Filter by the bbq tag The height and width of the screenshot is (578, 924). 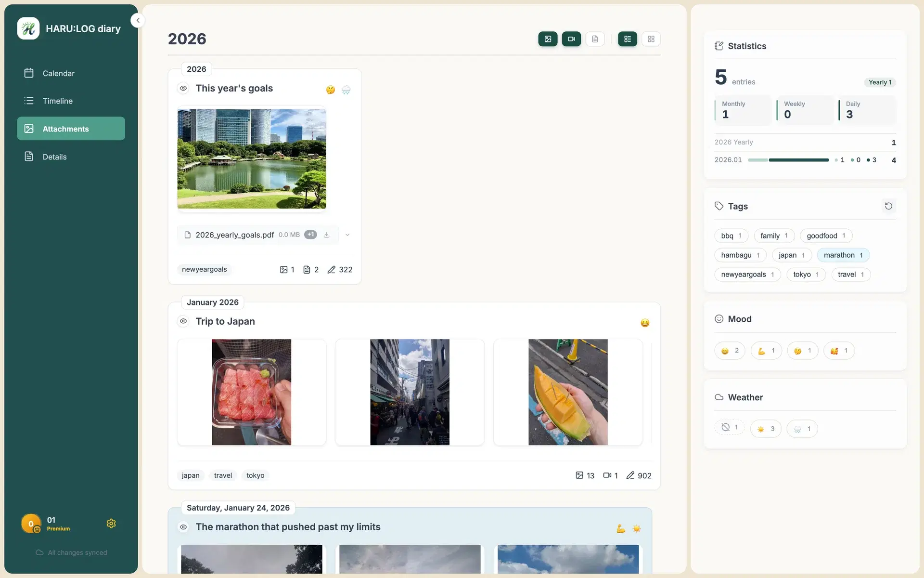click(731, 236)
